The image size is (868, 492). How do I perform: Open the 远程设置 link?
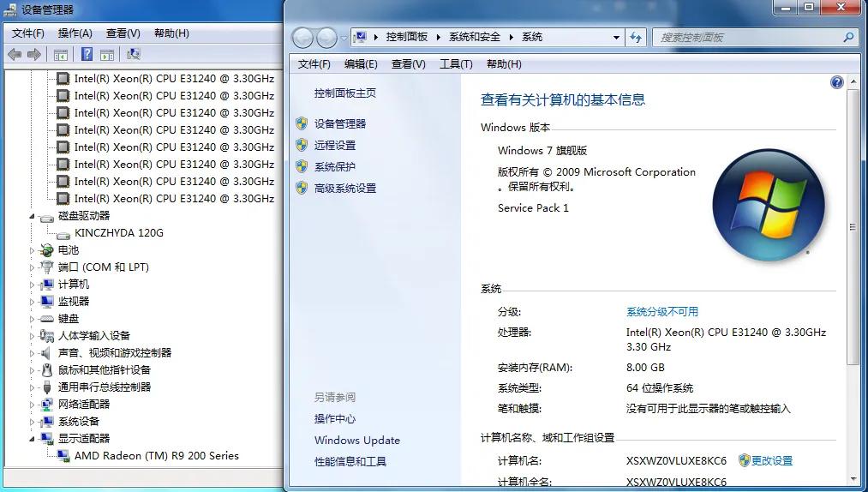(335, 145)
